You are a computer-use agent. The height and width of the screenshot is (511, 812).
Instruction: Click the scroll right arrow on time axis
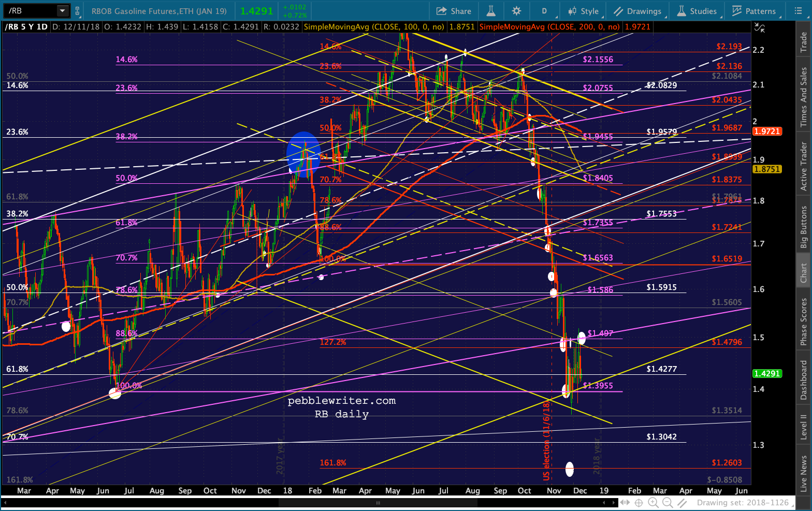tap(615, 503)
